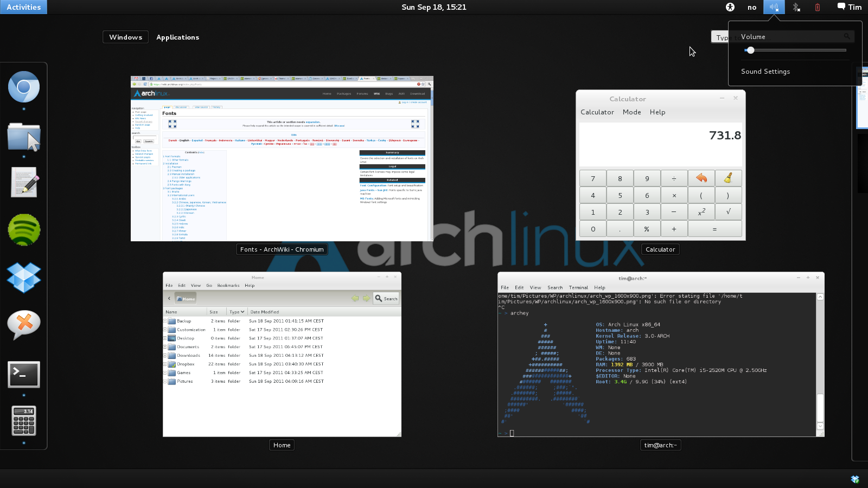Open Dropbox from the dock
This screenshot has width=868, height=488.
[23, 277]
